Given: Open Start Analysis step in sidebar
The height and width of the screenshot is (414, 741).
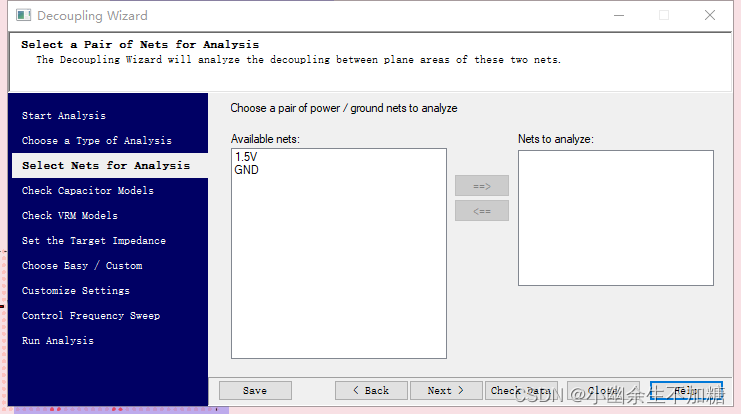Looking at the screenshot, I should tap(64, 116).
